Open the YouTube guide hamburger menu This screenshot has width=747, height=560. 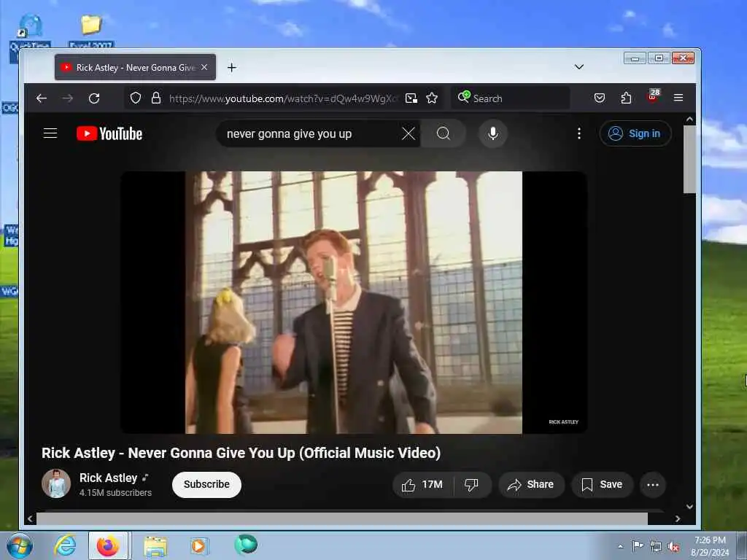pyautogui.click(x=50, y=133)
